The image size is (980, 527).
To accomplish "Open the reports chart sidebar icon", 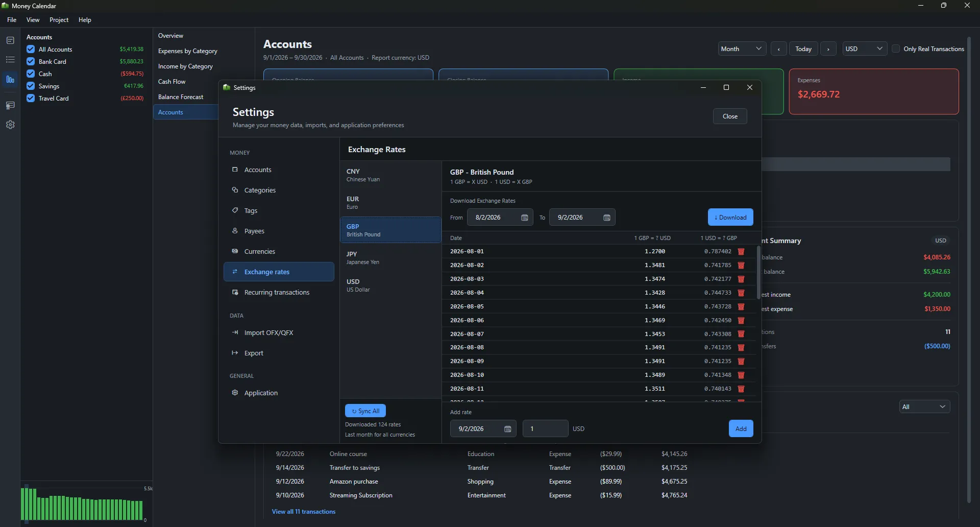I will pyautogui.click(x=10, y=80).
